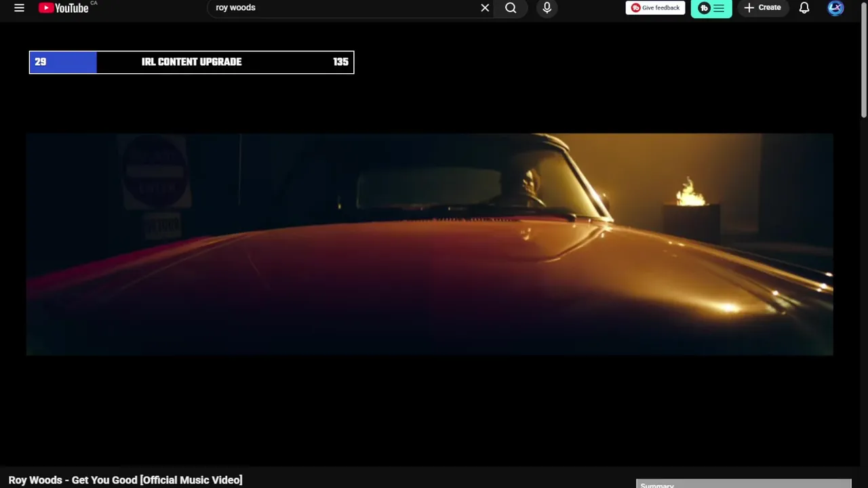The image size is (868, 488).
Task: Click the Summary panel header
Action: point(743,484)
